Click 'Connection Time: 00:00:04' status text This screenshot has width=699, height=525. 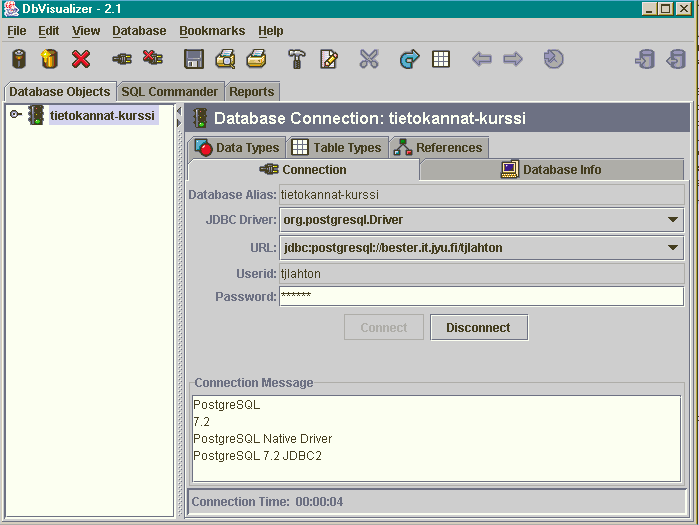(x=267, y=502)
